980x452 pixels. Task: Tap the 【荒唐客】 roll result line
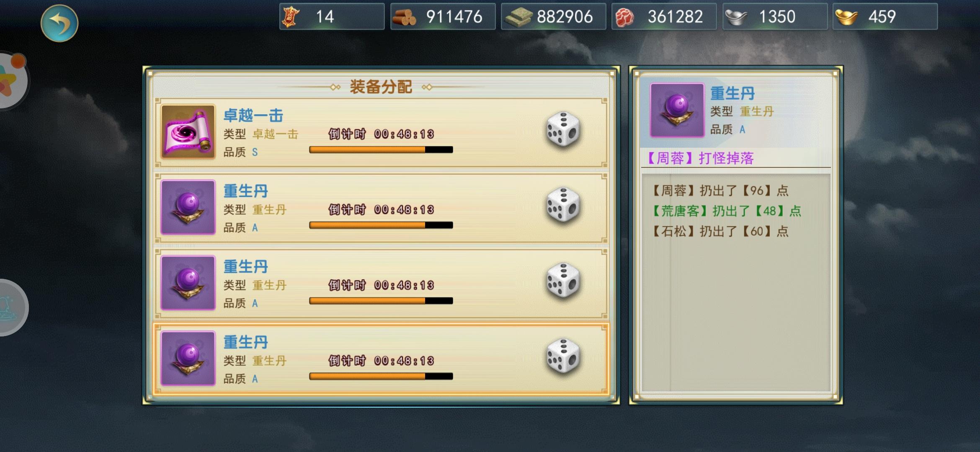(x=726, y=211)
